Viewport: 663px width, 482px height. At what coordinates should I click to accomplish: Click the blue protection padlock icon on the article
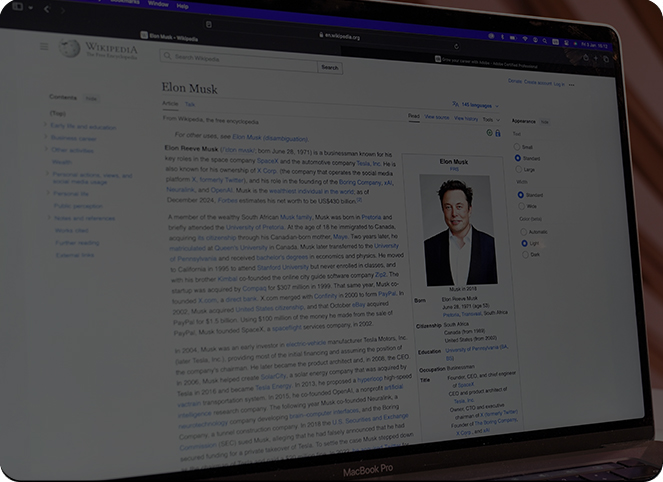pyautogui.click(x=498, y=133)
